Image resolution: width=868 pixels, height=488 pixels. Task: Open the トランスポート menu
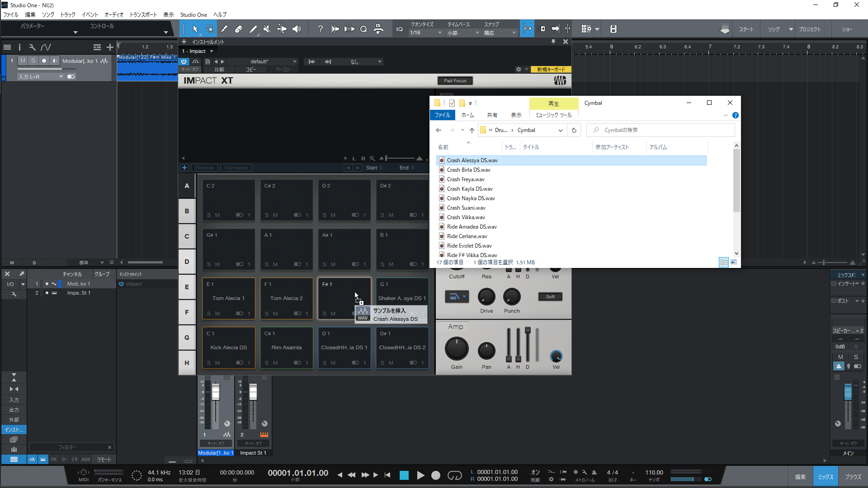pyautogui.click(x=143, y=14)
